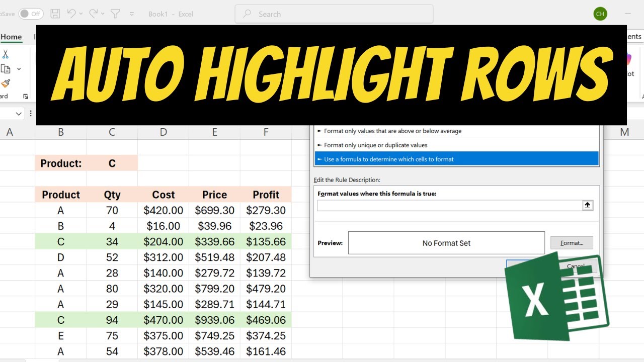Click the 'No Format Set' preview box
The height and width of the screenshot is (362, 644).
coord(446,243)
